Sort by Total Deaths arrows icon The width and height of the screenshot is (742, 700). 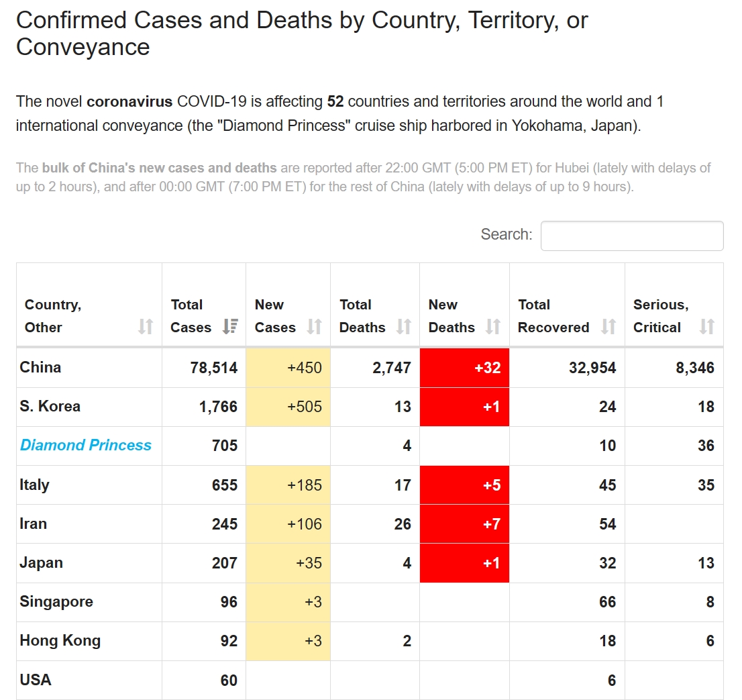tap(403, 327)
